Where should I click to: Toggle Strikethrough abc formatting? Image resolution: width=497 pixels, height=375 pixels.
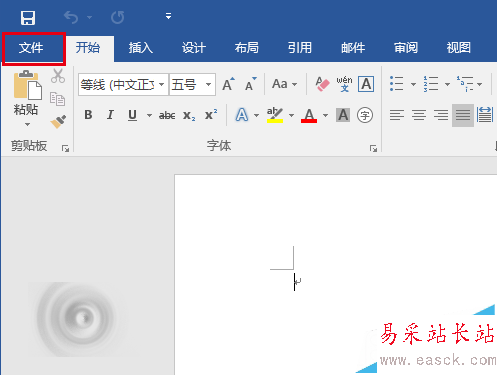(167, 115)
